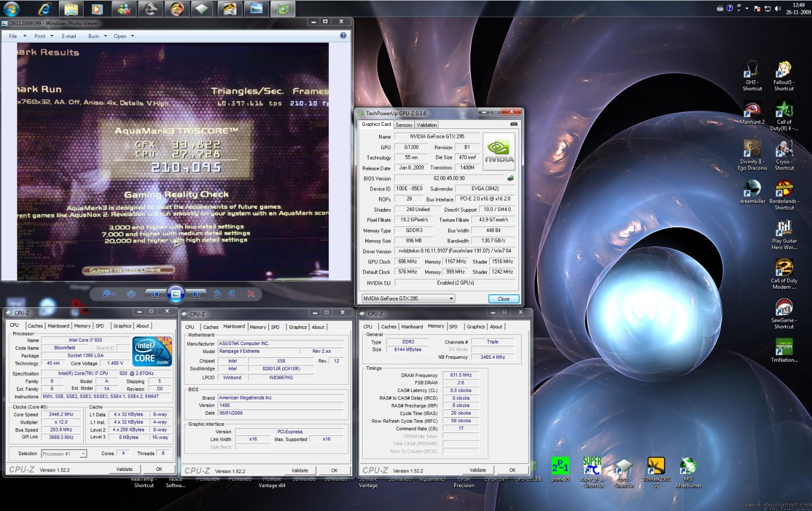
Task: Click the NVIDIA SLI Enabled (2 GPUs) value
Action: (455, 283)
